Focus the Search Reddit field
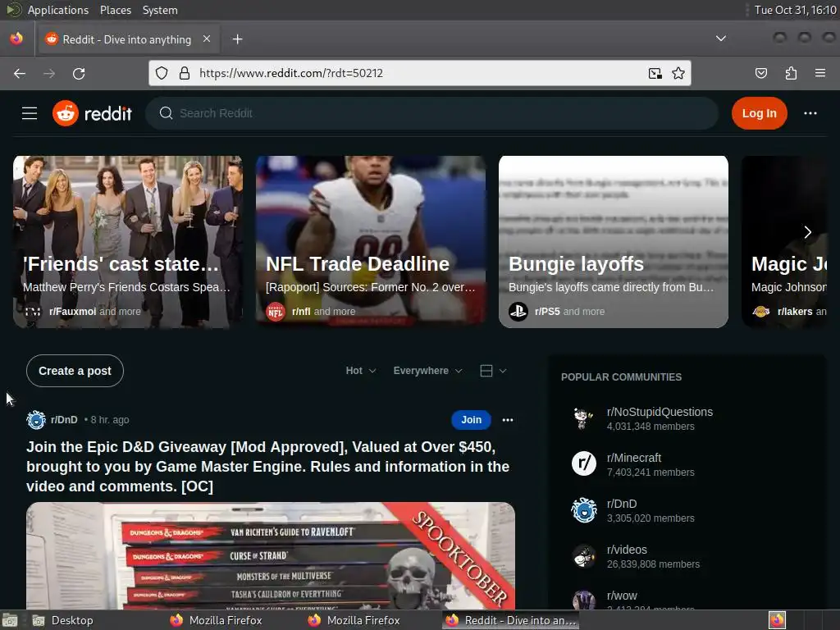The width and height of the screenshot is (840, 630). (x=431, y=113)
